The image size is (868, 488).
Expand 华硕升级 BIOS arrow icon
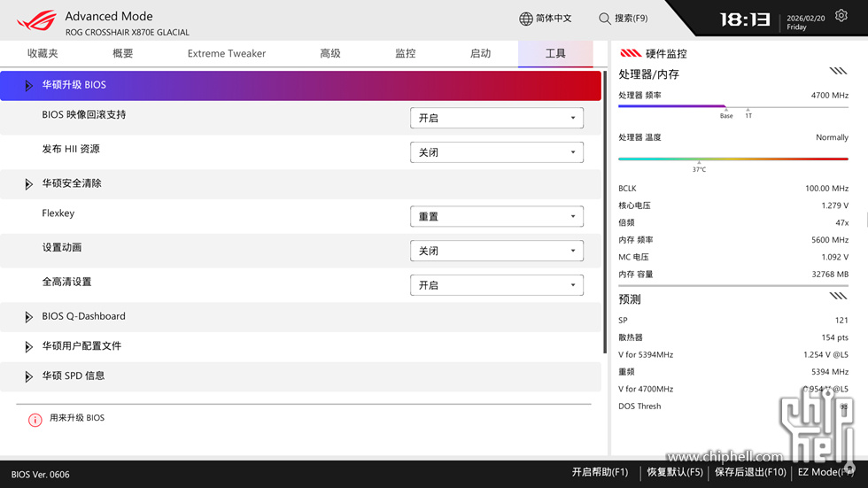pyautogui.click(x=29, y=86)
